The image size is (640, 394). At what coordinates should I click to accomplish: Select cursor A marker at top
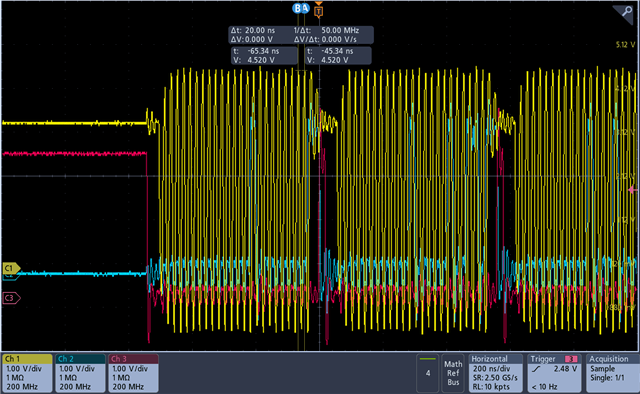click(x=305, y=8)
